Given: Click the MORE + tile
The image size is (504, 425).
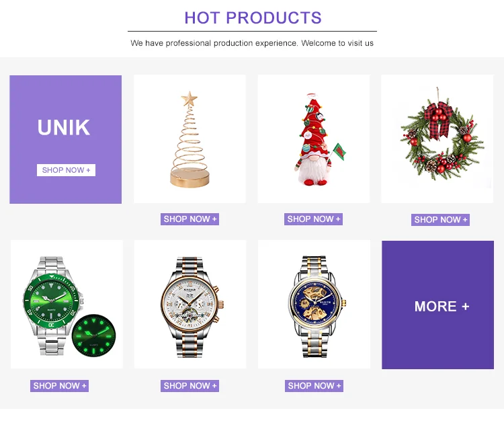Looking at the screenshot, I should (x=437, y=305).
